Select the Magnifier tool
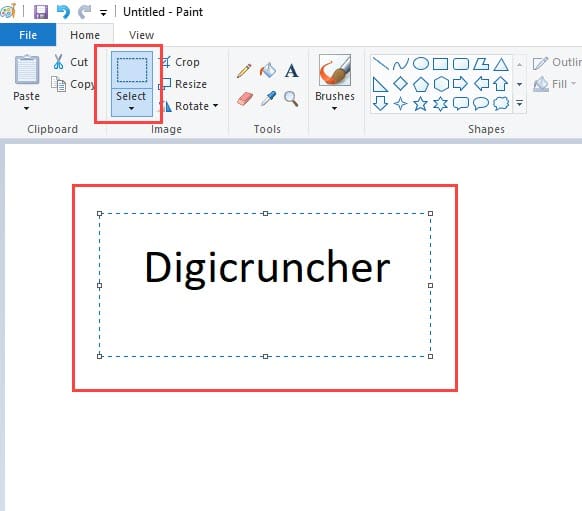The width and height of the screenshot is (582, 511). [291, 99]
